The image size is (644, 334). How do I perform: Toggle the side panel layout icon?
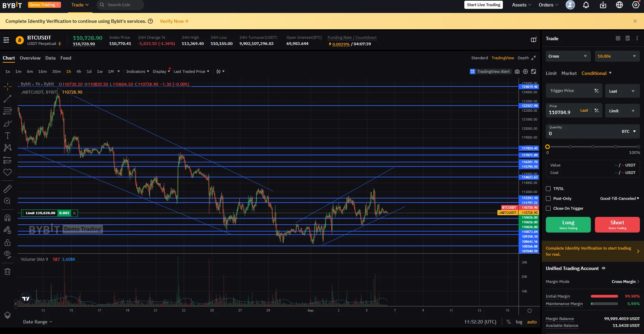(x=534, y=40)
